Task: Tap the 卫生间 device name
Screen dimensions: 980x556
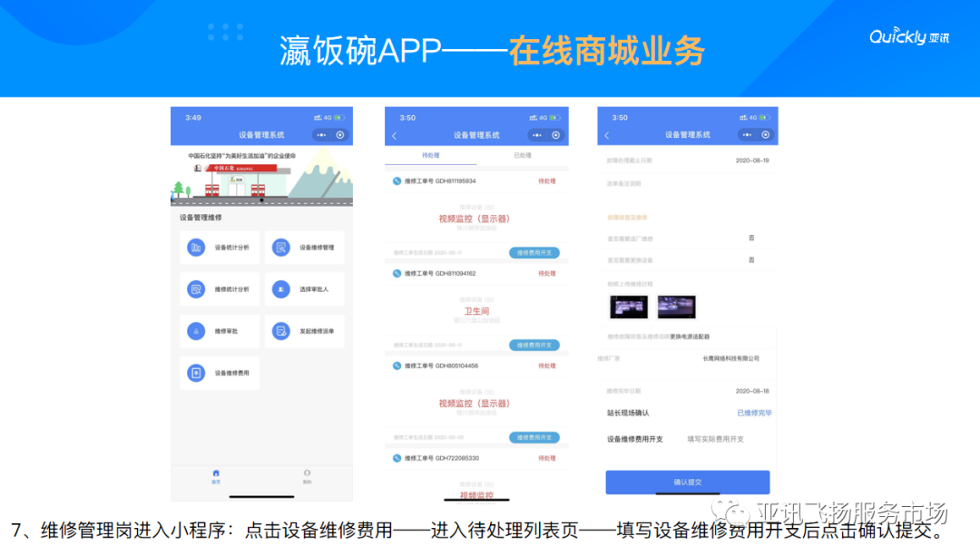Action: click(x=476, y=311)
